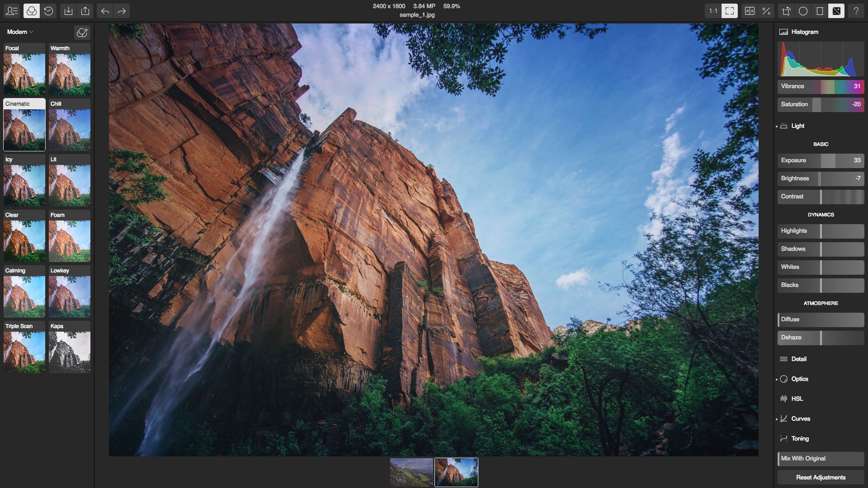Adjust the Shadows slider
This screenshot has width=868, height=488.
point(821,249)
